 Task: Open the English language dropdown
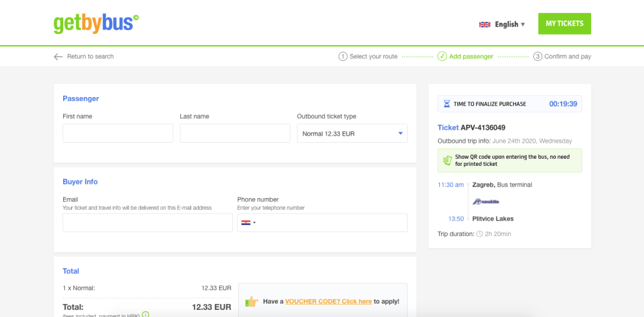point(509,24)
